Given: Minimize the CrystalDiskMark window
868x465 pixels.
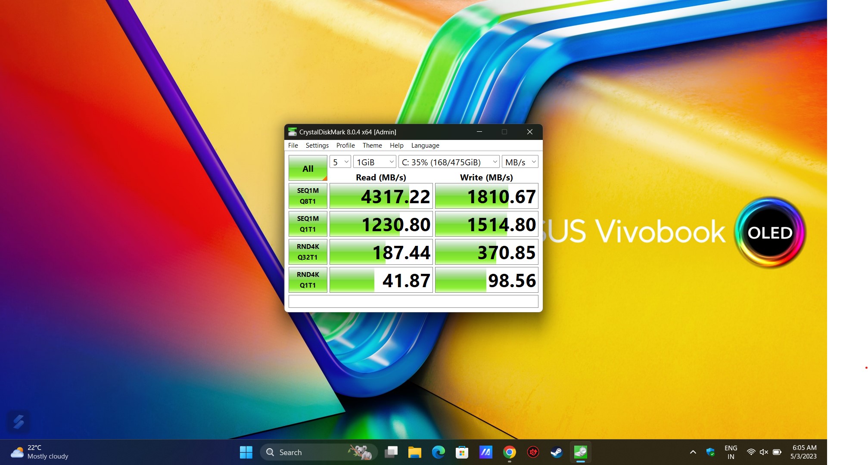Looking at the screenshot, I should tap(479, 132).
